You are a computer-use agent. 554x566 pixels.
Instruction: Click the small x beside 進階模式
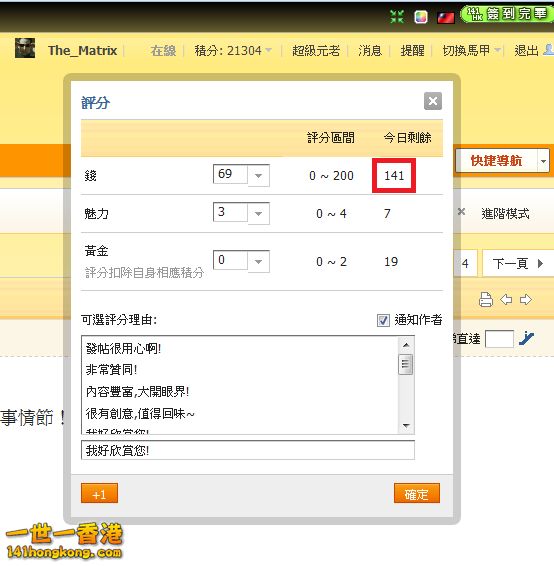coord(461,212)
